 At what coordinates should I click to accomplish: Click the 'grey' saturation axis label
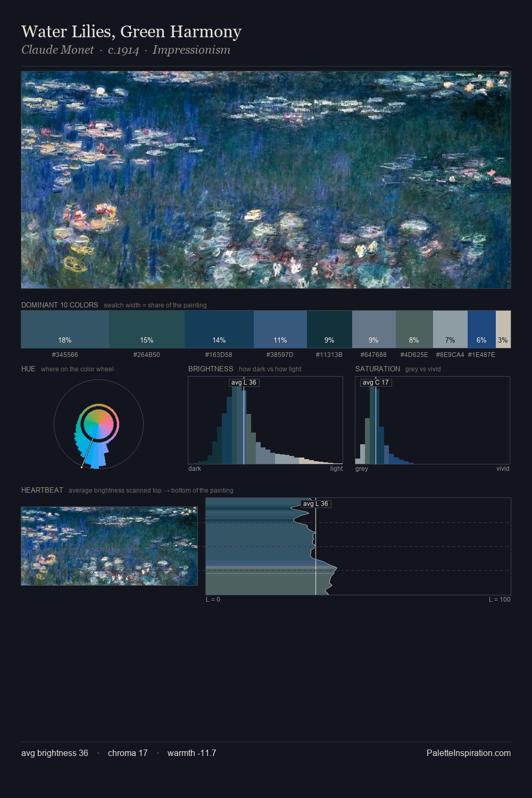(362, 469)
